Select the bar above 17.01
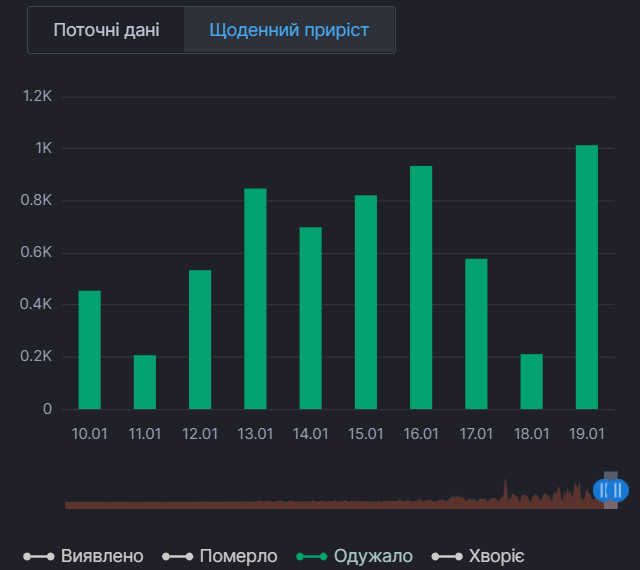 click(x=476, y=334)
